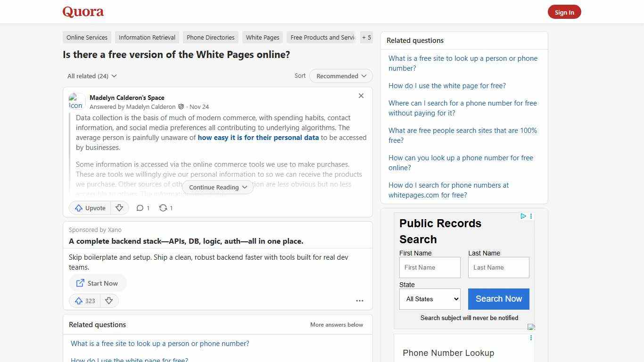The image size is (644, 362).
Task: Open comments on Madelyn Calderon's answer
Action: click(142, 208)
